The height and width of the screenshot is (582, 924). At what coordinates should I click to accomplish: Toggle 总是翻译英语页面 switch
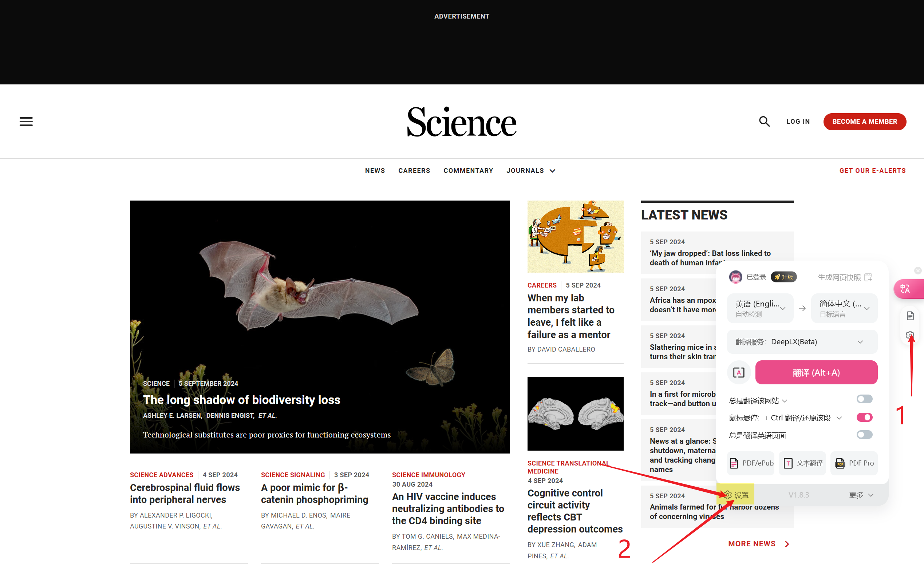pos(864,435)
